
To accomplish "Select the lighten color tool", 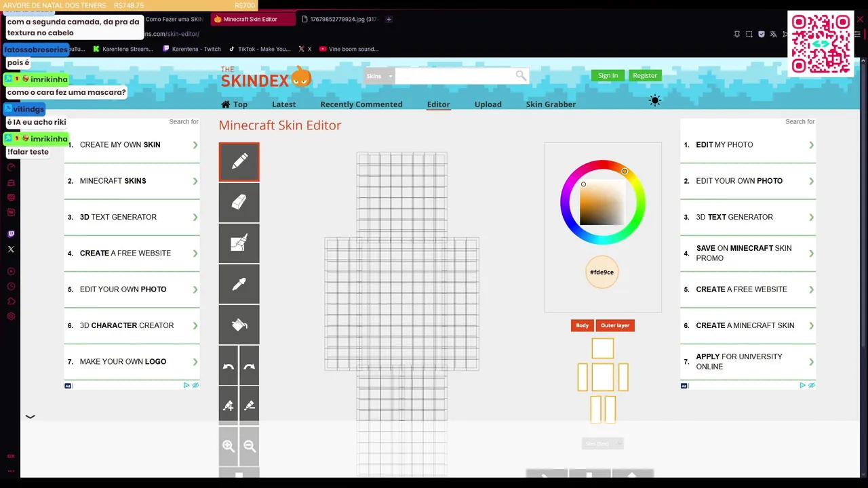I will coord(229,405).
